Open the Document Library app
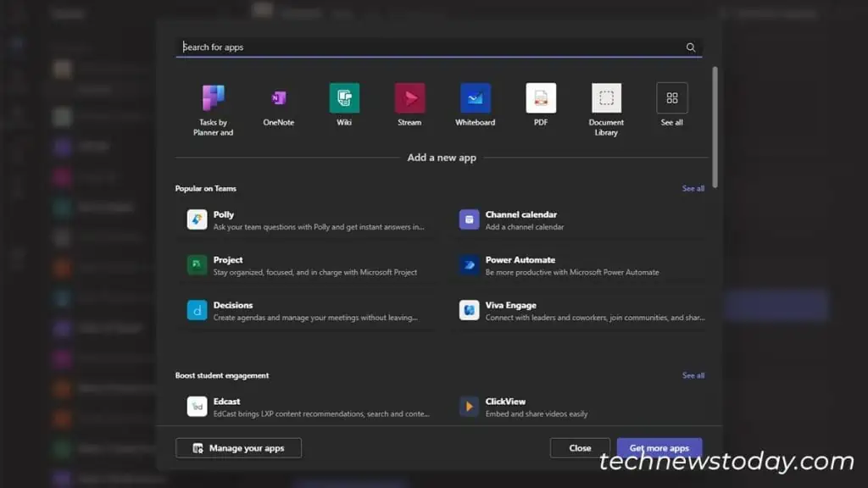This screenshot has height=488, width=868. tap(606, 97)
